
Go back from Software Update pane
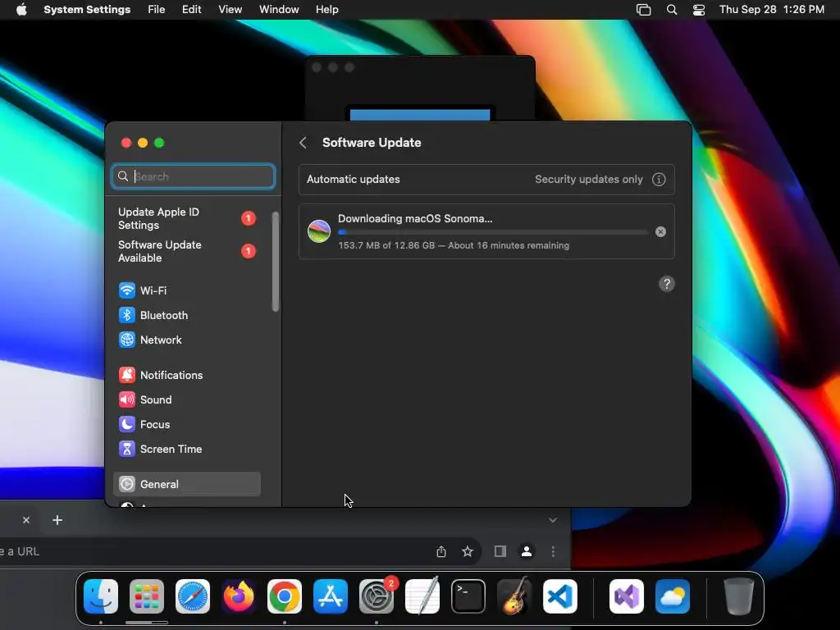303,143
